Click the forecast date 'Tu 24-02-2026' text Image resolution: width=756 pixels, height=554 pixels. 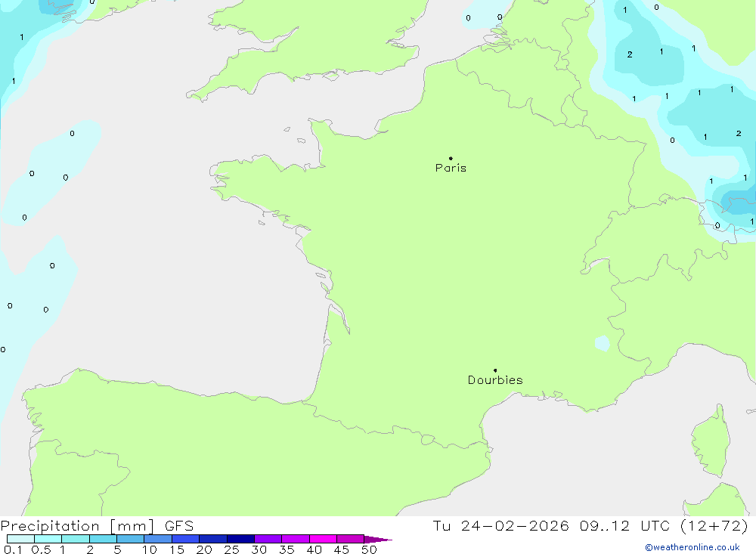(500, 525)
